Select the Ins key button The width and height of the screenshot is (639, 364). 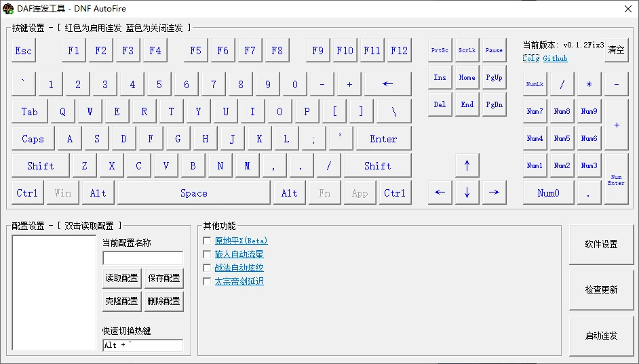pyautogui.click(x=440, y=77)
